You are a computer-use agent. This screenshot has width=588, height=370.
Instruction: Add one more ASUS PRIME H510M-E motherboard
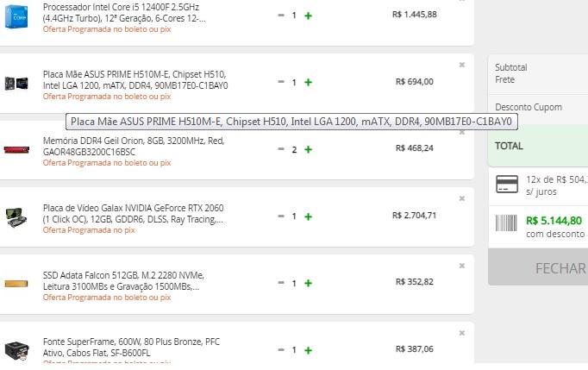point(308,82)
